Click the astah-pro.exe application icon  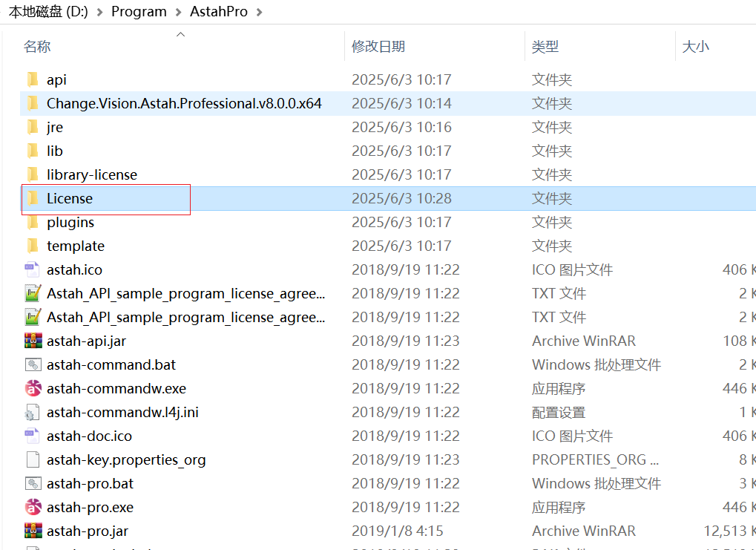point(33,506)
